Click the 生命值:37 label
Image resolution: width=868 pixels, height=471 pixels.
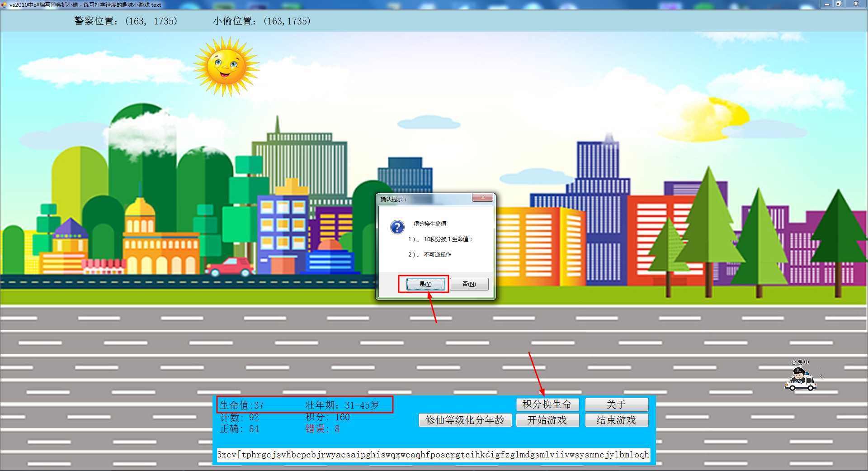[242, 405]
